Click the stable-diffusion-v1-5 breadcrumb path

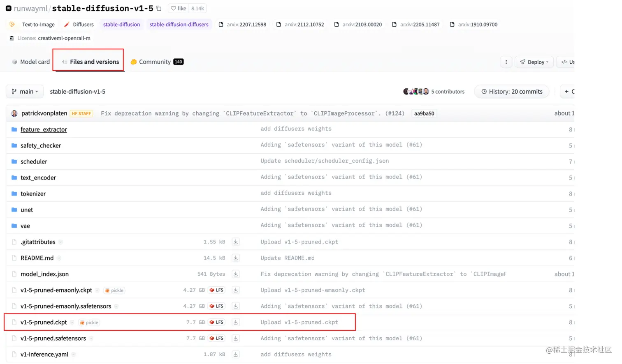[77, 92]
